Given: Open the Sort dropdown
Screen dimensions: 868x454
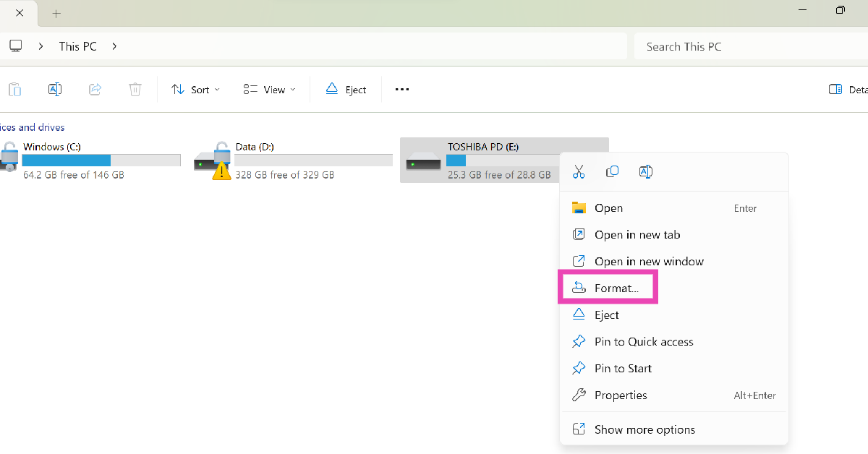Looking at the screenshot, I should (x=194, y=89).
